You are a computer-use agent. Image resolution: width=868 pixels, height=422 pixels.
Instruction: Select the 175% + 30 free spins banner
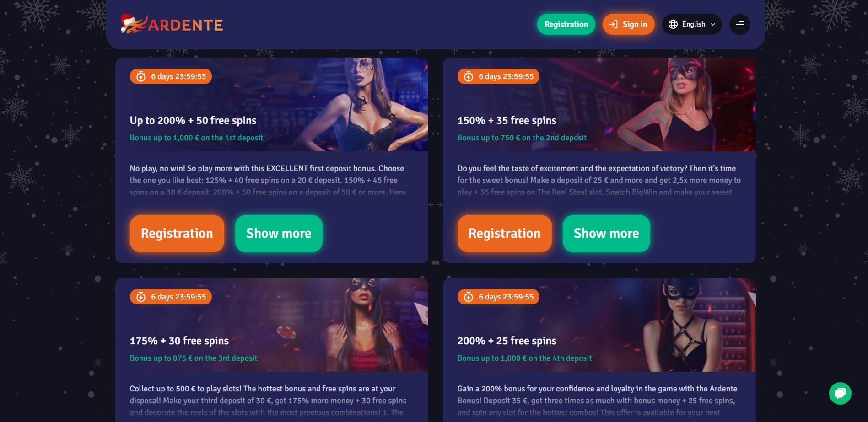(272, 325)
